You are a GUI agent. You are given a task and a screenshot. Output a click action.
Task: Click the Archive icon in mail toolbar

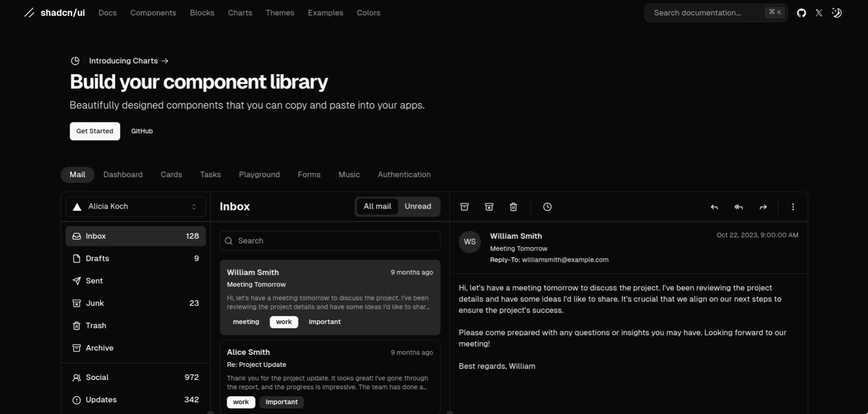(465, 207)
